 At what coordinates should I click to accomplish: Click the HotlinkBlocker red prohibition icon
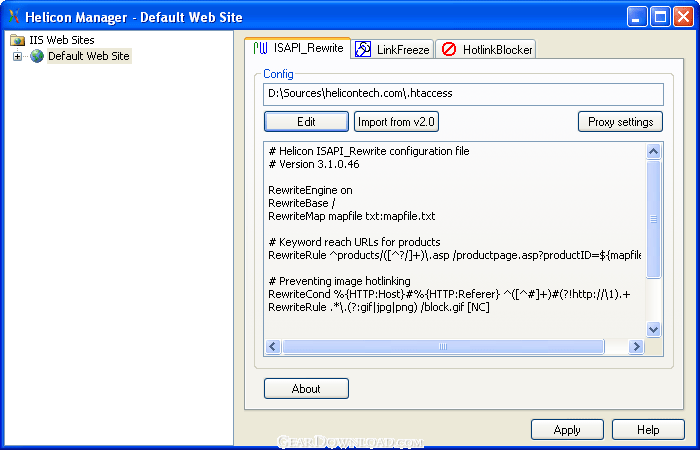pyautogui.click(x=449, y=49)
